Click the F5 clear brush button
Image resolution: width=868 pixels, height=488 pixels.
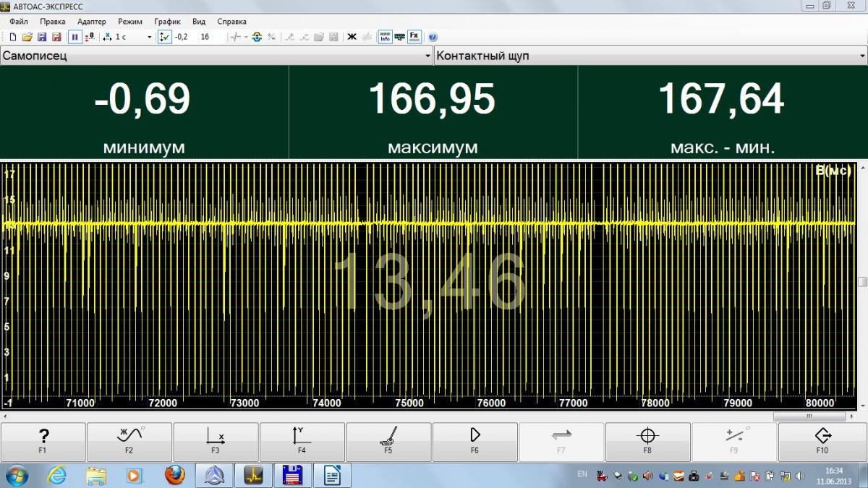click(x=388, y=441)
